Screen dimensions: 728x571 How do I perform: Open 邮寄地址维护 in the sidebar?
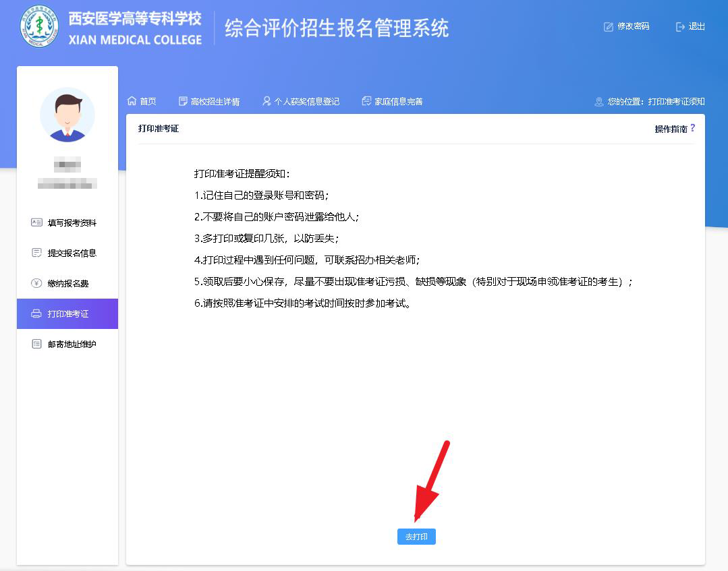(72, 344)
